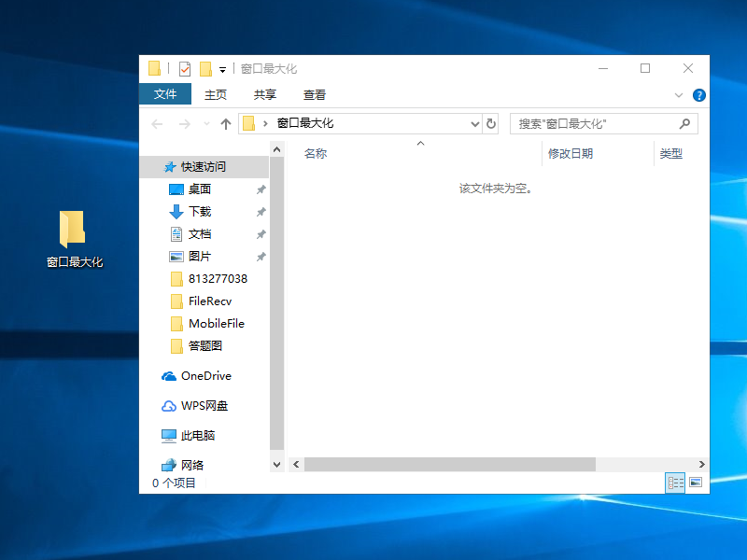The width and height of the screenshot is (747, 560).
Task: Click the up-one-level arrow icon
Action: point(225,123)
